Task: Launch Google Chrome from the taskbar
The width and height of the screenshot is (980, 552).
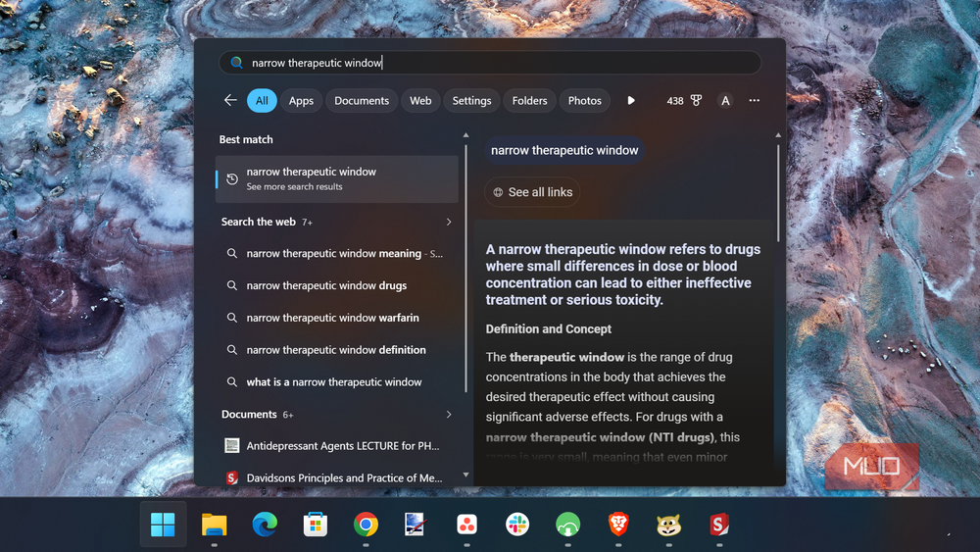Action: pos(366,525)
